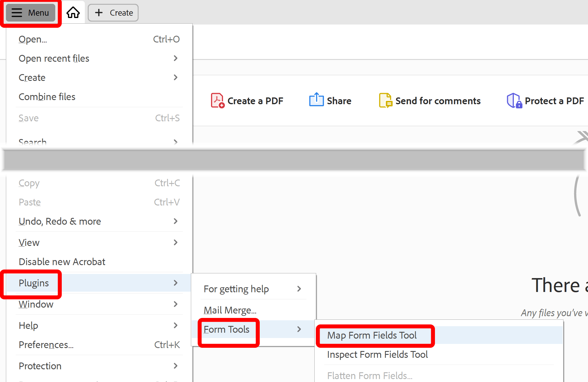Expand Open recent files submenu arrow
The image size is (588, 382).
pyautogui.click(x=176, y=58)
